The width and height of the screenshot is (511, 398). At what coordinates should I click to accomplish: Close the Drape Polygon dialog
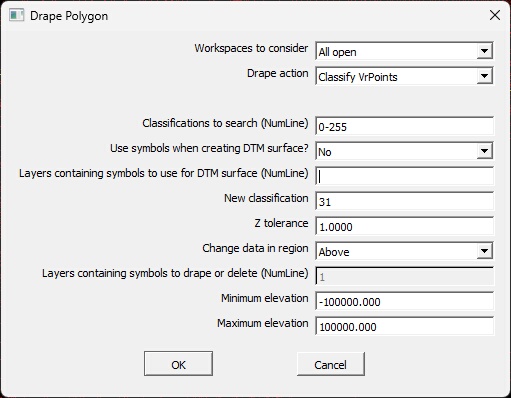pyautogui.click(x=495, y=15)
